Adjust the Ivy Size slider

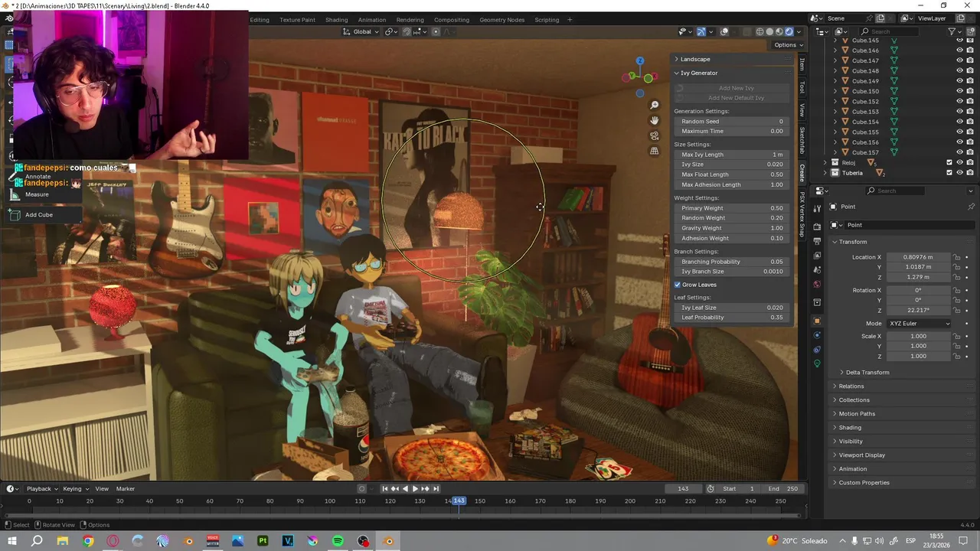pyautogui.click(x=731, y=165)
